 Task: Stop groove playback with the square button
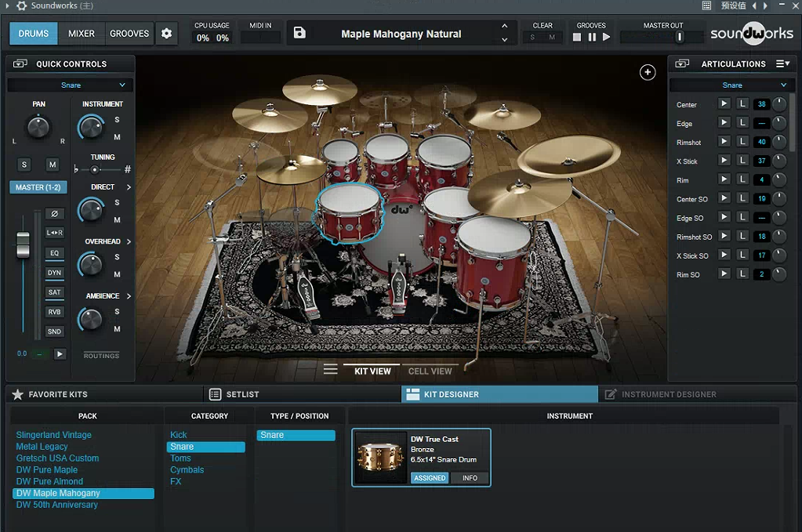point(577,38)
